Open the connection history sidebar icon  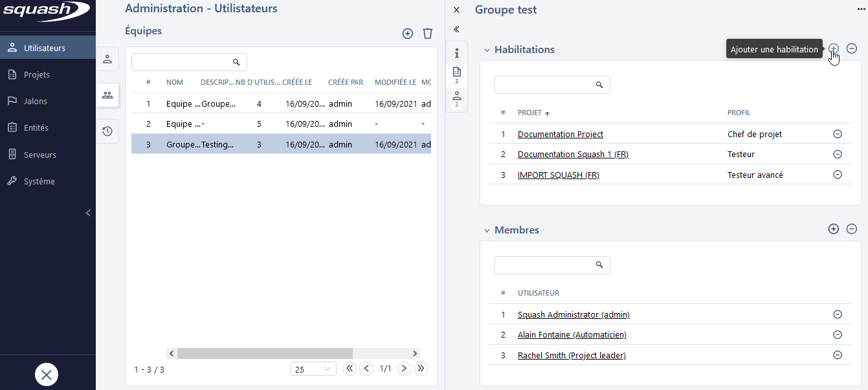tap(107, 131)
